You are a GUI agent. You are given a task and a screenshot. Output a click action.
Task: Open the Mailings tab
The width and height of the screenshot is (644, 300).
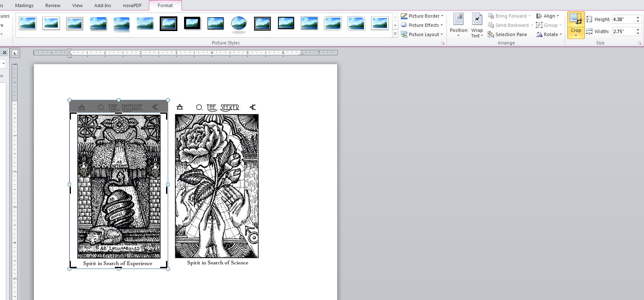click(x=24, y=5)
